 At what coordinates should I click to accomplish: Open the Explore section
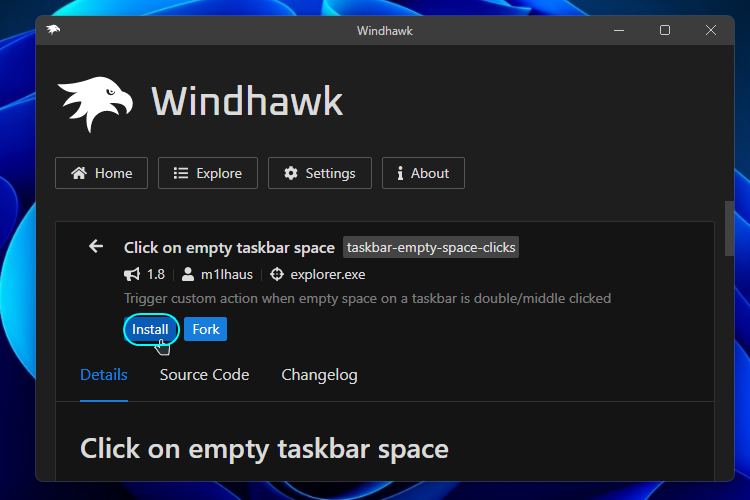(208, 173)
